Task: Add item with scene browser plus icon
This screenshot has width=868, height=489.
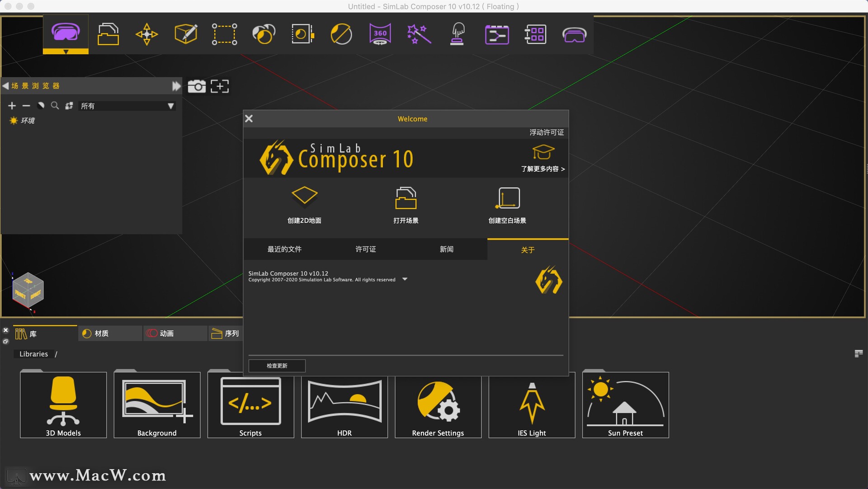Action: 12,106
